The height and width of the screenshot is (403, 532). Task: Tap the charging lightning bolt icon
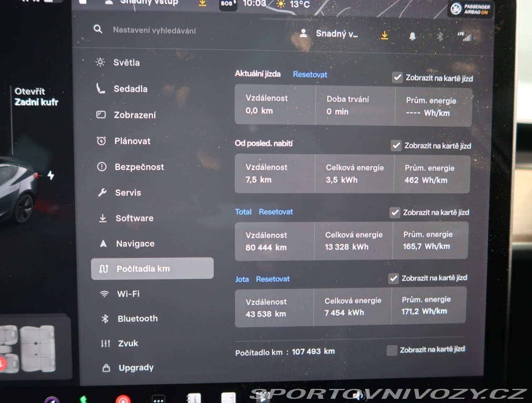click(51, 175)
